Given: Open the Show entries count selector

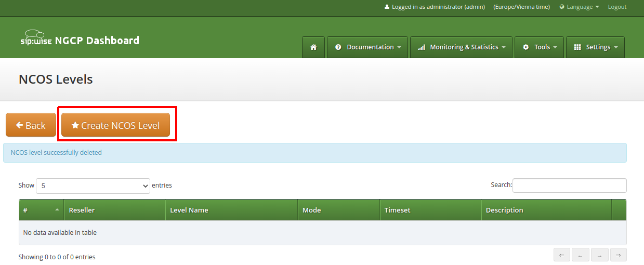Looking at the screenshot, I should pyautogui.click(x=93, y=186).
